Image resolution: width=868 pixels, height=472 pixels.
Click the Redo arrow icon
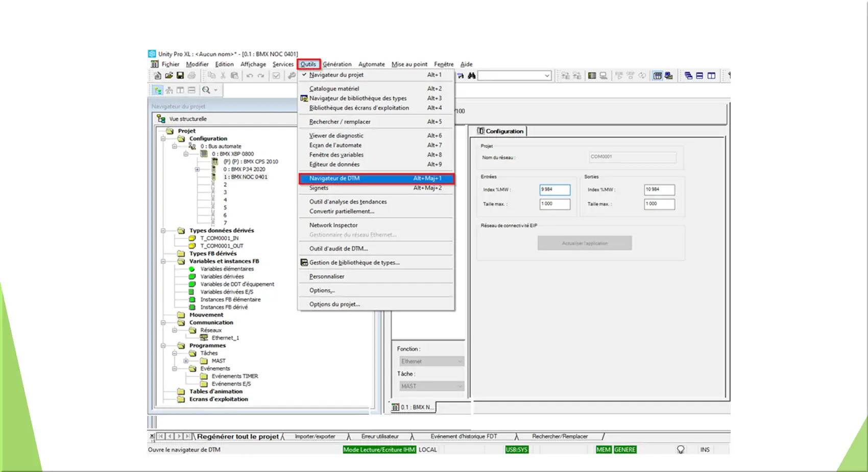(x=261, y=76)
